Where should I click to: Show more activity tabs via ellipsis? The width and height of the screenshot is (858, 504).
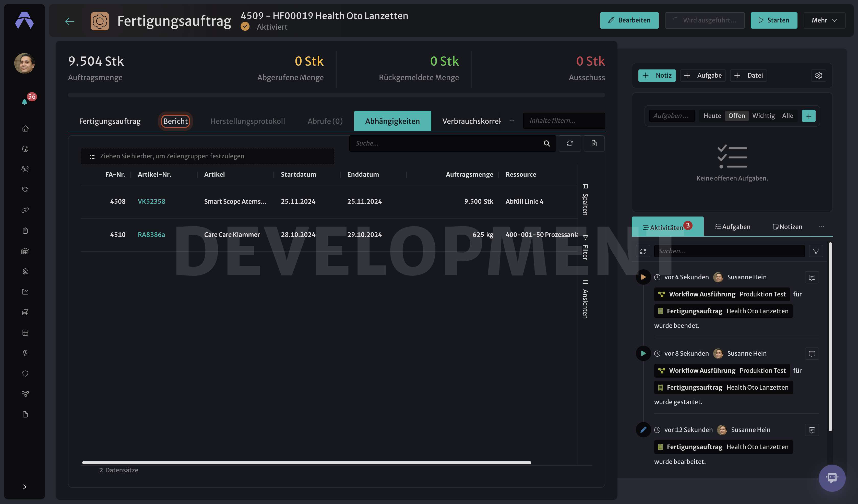[821, 226]
